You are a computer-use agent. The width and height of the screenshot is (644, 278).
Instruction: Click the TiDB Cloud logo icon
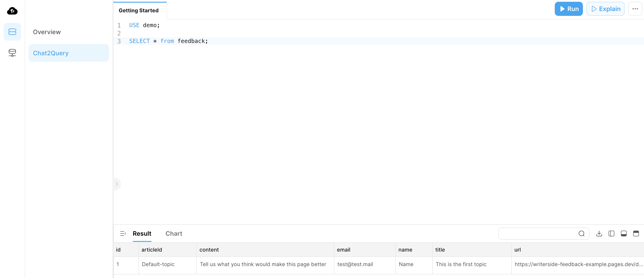12,11
